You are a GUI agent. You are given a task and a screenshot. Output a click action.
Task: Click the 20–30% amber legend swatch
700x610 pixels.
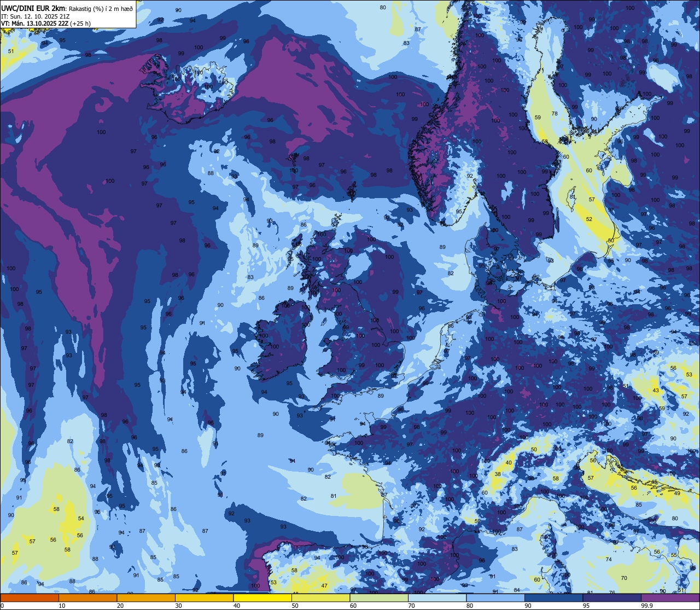pyautogui.click(x=146, y=597)
